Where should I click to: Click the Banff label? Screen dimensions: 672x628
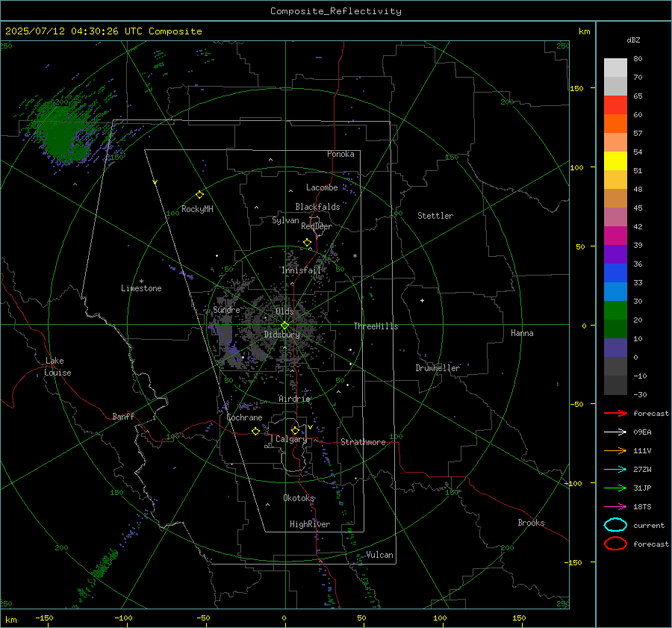pos(123,417)
